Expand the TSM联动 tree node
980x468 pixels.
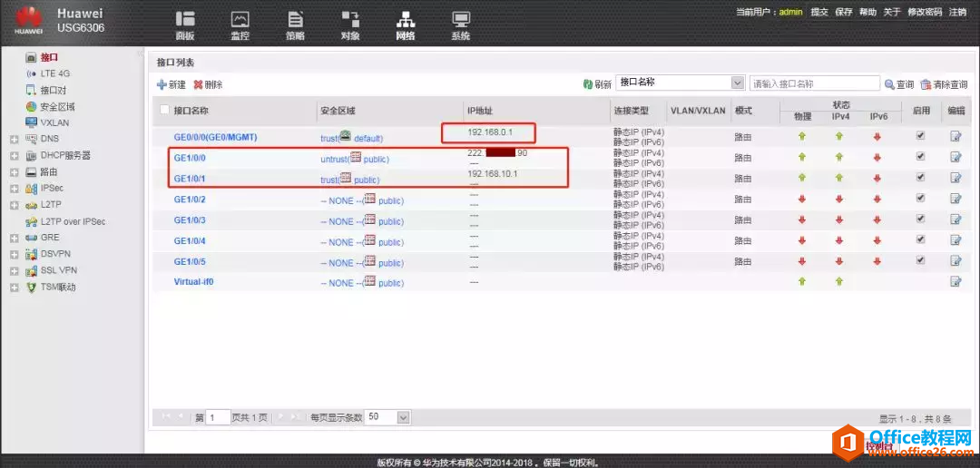click(x=14, y=288)
